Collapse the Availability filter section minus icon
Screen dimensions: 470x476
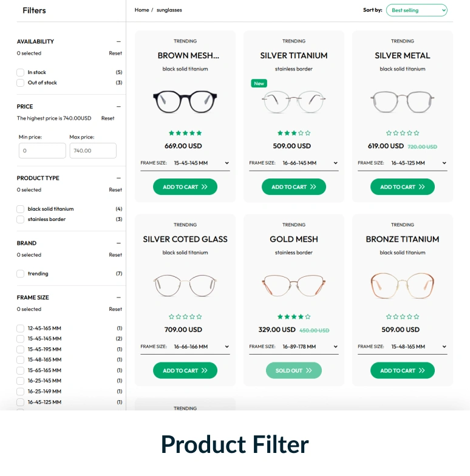point(118,41)
